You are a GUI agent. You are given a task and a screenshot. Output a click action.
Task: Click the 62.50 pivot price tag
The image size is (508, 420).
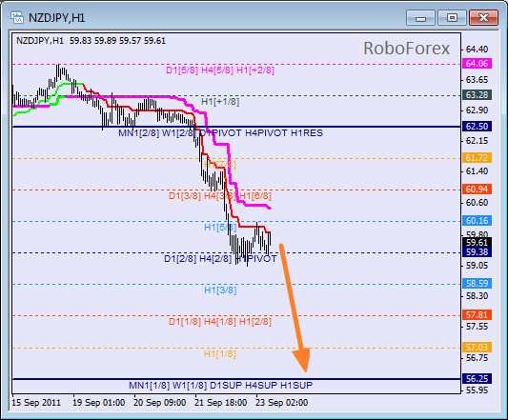(477, 127)
